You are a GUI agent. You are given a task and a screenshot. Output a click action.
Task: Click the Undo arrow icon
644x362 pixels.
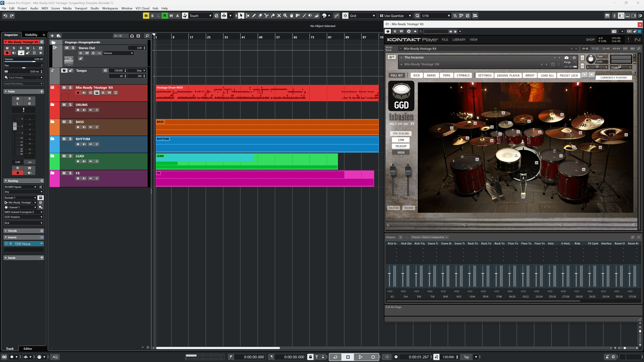click(5, 15)
